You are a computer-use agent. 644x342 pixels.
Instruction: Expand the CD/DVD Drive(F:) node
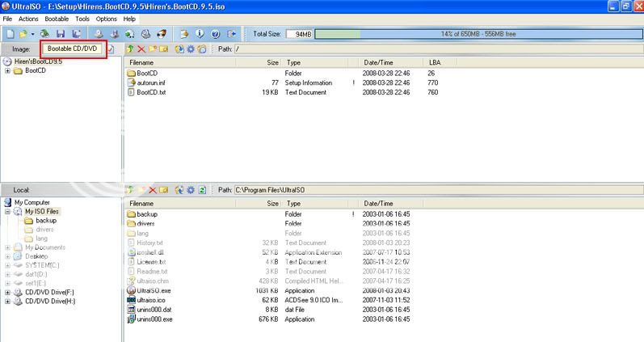(7, 292)
